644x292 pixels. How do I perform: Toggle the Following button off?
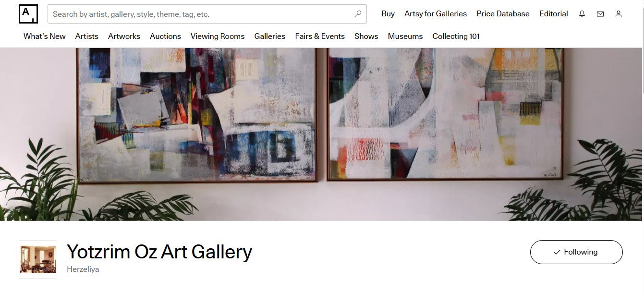click(576, 252)
